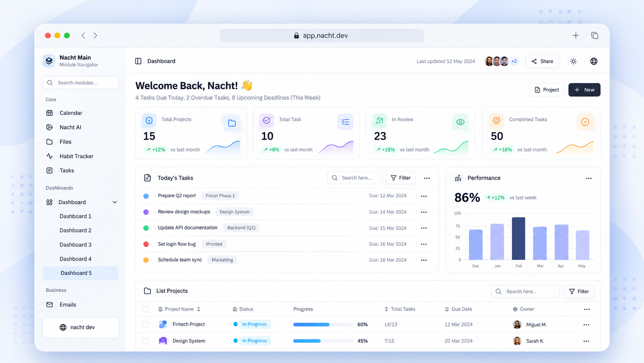Open List Projects column options menu
Image resolution: width=644 pixels, height=363 pixels.
tap(587, 309)
